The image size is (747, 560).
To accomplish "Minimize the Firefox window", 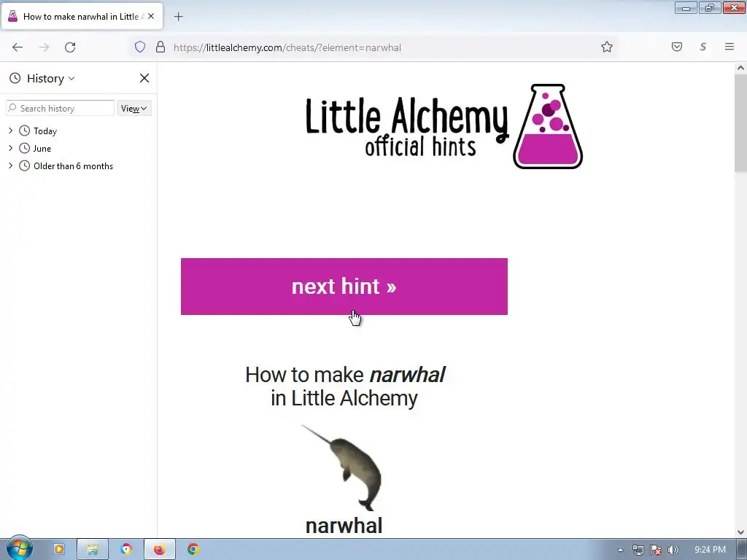I will tap(686, 8).
